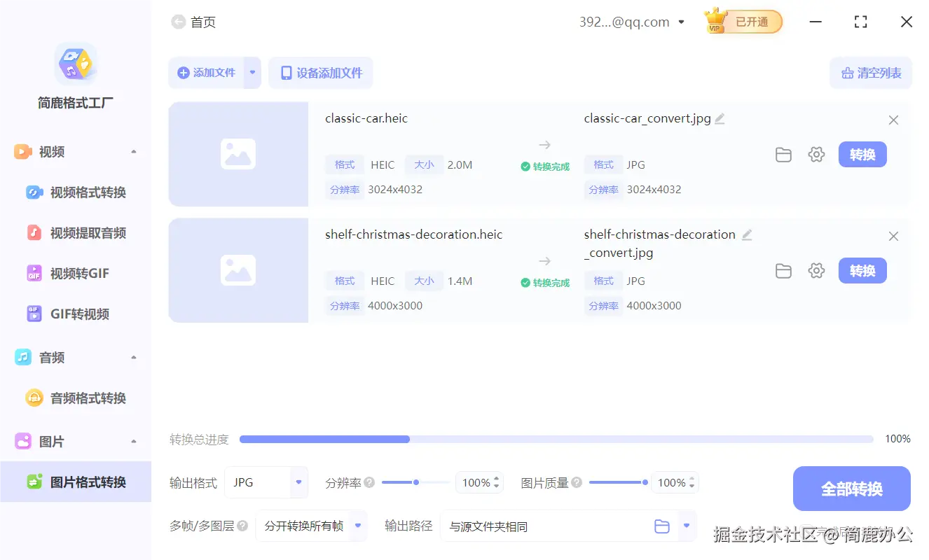Open the settings gear for classic-car.heic
The width and height of the screenshot is (929, 560).
coord(816,155)
